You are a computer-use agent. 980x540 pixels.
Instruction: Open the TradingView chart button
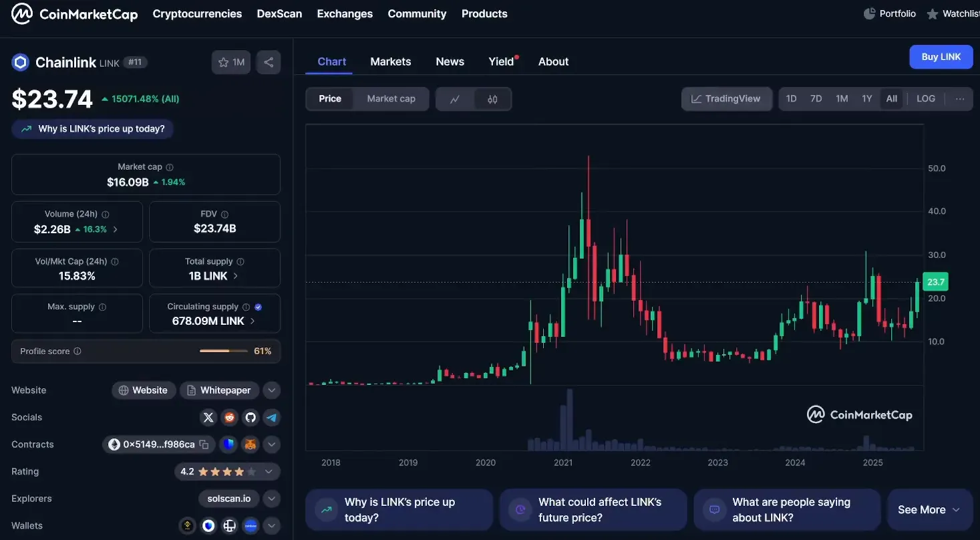pos(726,99)
